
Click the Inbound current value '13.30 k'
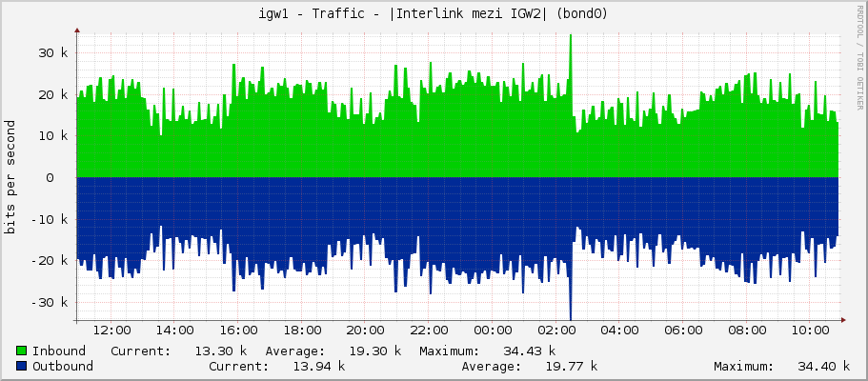[x=220, y=351]
